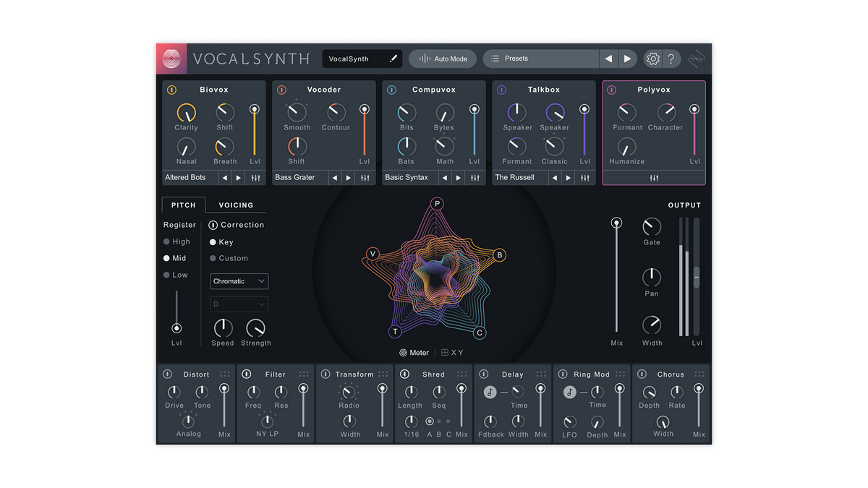Open The Russell preset name menu
868x488 pixels.
tap(519, 178)
